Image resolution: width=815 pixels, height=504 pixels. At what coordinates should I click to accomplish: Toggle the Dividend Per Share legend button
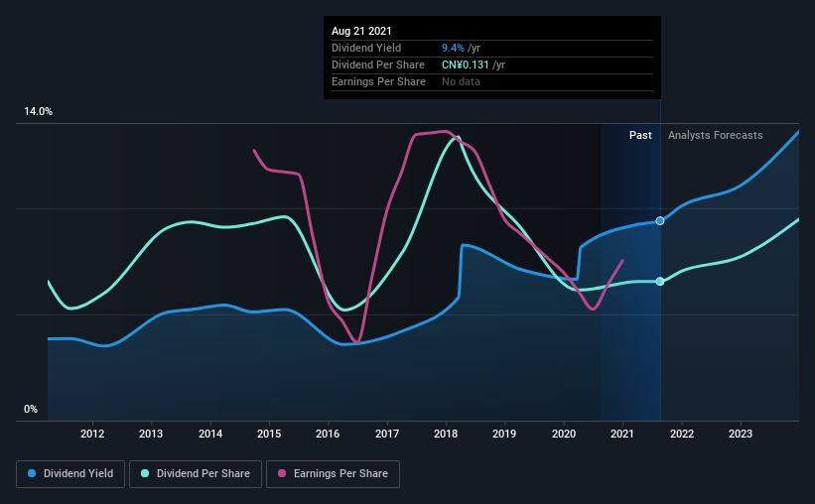click(x=196, y=474)
